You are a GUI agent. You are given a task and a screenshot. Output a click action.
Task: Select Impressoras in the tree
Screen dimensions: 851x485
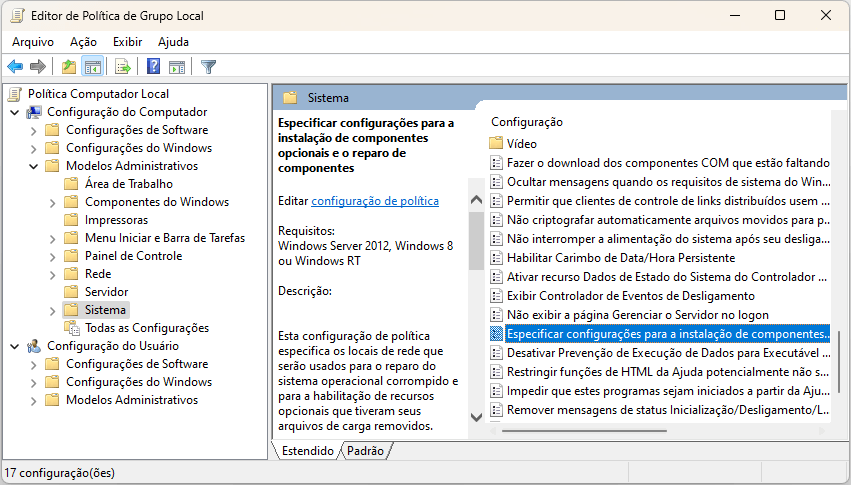(x=116, y=220)
